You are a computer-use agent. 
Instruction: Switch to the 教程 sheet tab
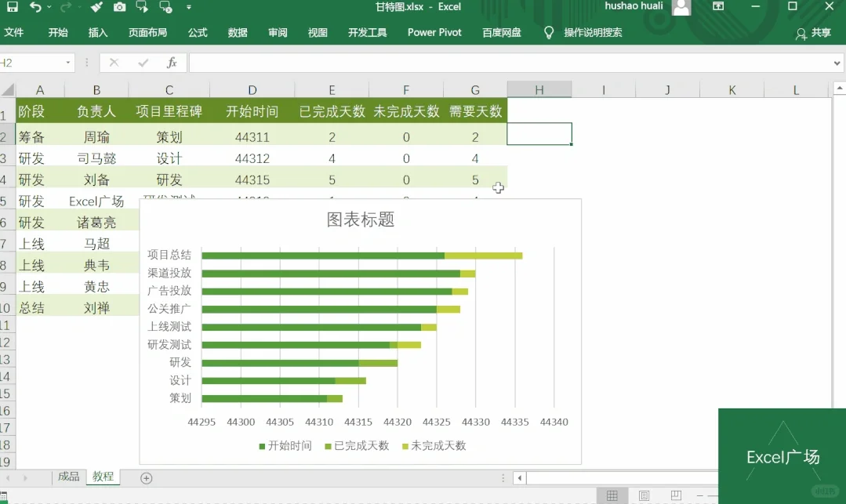103,477
